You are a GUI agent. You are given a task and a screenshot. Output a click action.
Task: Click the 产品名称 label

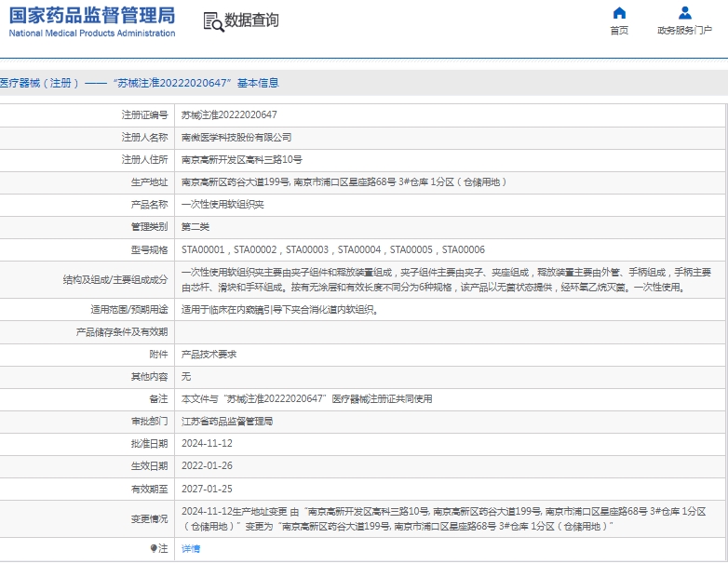(x=150, y=205)
